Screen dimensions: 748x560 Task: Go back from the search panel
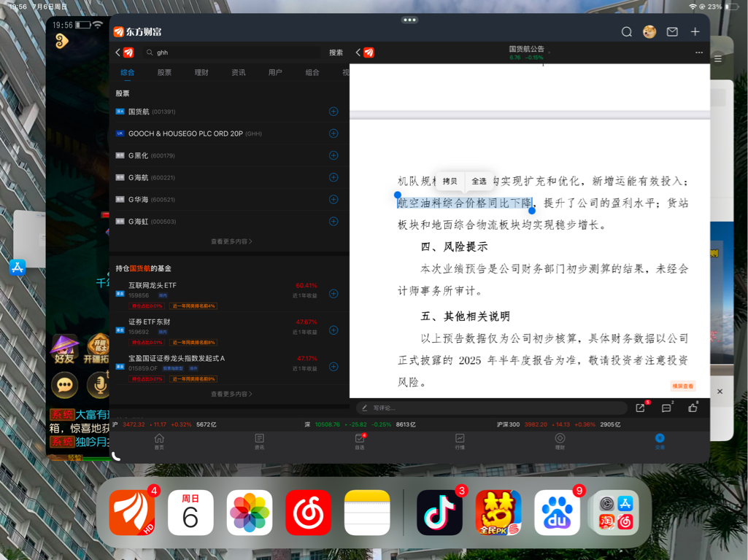117,52
